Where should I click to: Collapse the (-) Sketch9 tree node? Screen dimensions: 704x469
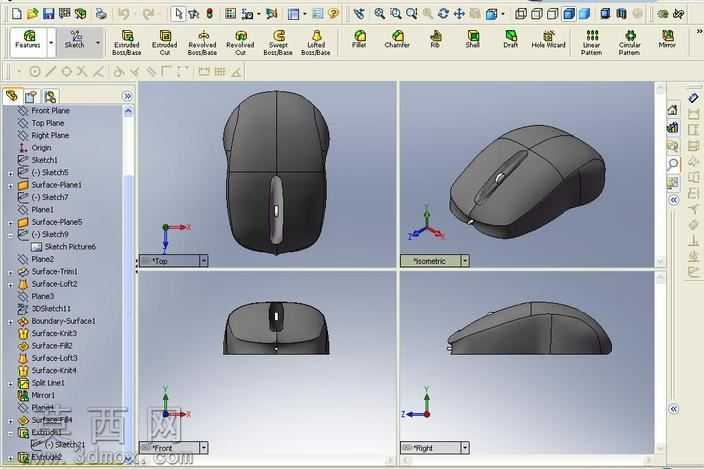pyautogui.click(x=10, y=235)
